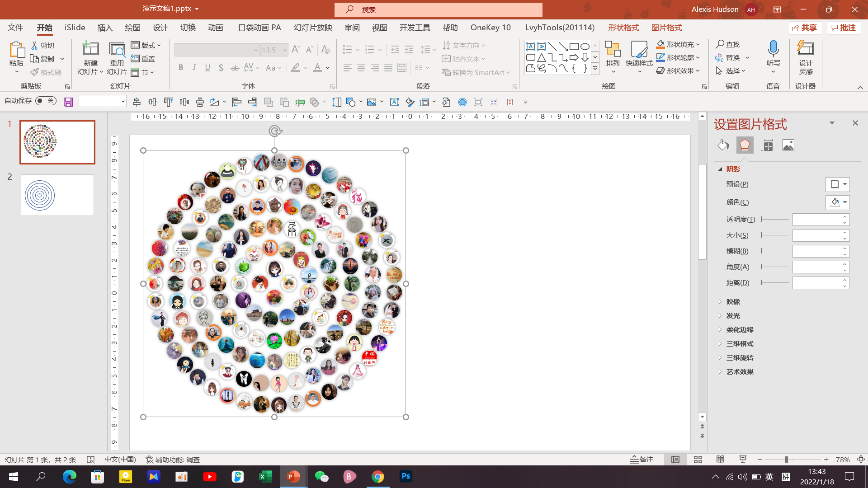The height and width of the screenshot is (488, 868).
Task: Open the shadow Presets (预设) dropdown
Action: point(837,184)
